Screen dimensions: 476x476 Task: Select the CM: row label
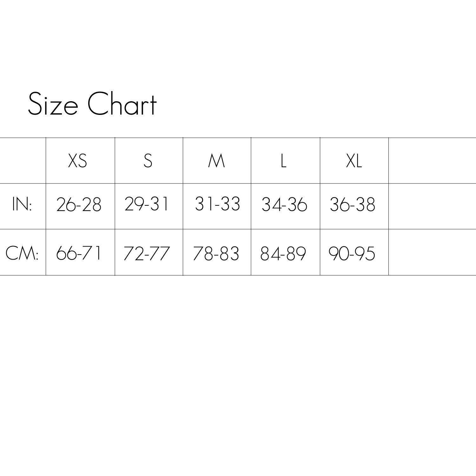(22, 253)
